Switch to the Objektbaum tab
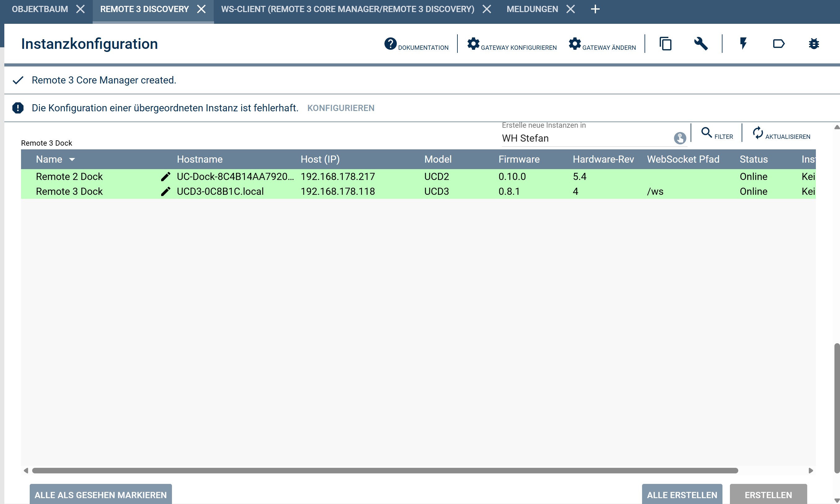Screen dimensions: 840x504 click(x=40, y=9)
